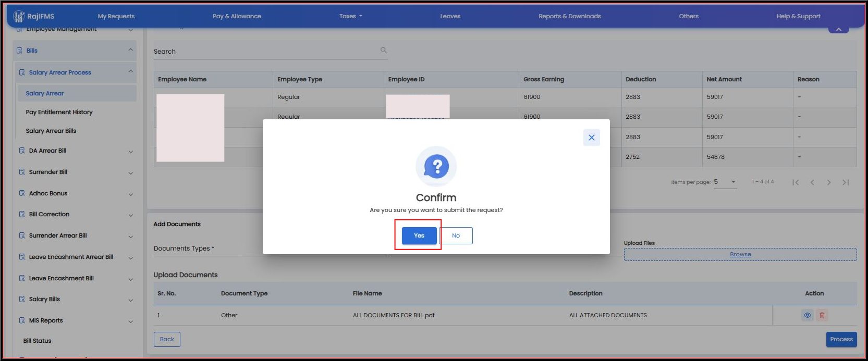Screen dimensions: 868x361
Task: Click Employee Type header
Action: pyautogui.click(x=300, y=79)
